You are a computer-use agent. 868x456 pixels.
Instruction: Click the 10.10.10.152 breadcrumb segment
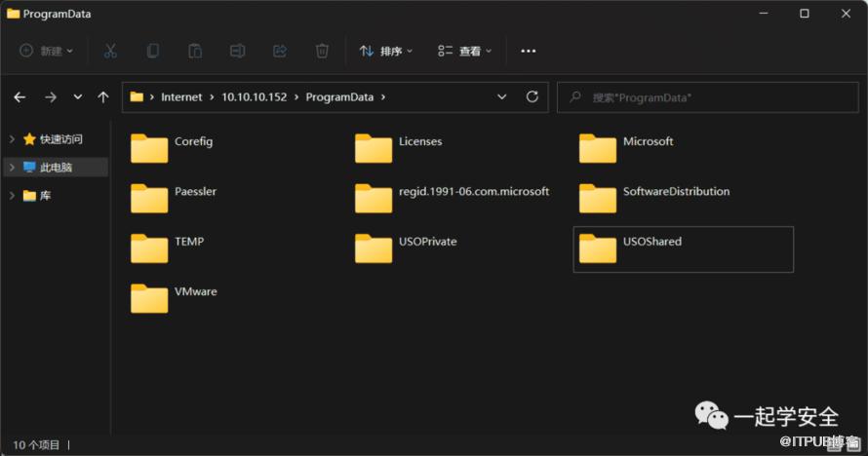pyautogui.click(x=254, y=97)
